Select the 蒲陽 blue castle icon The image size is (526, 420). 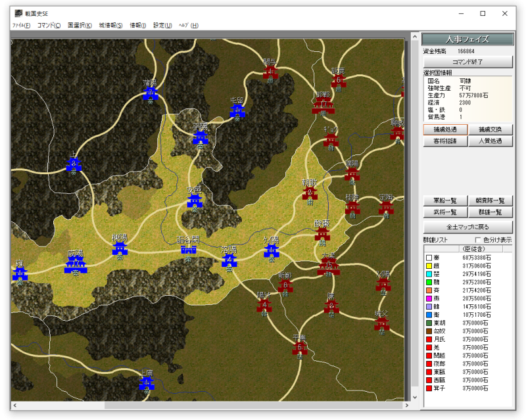pos(151,93)
